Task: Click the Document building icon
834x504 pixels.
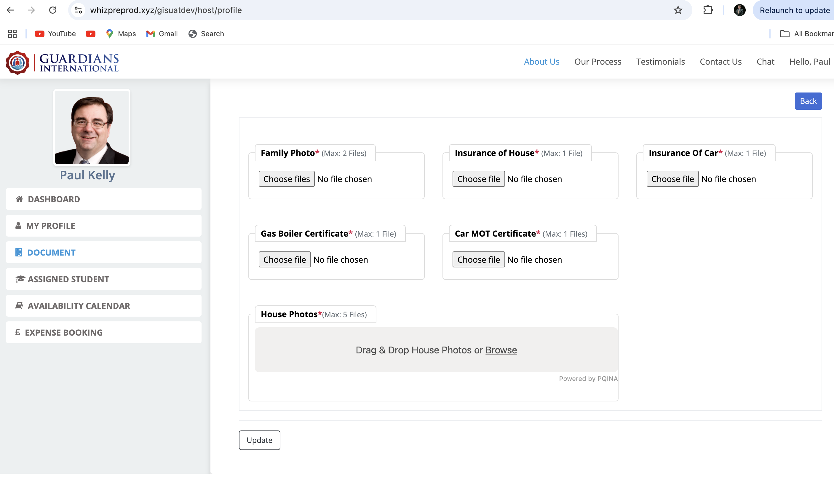Action: [x=19, y=253]
